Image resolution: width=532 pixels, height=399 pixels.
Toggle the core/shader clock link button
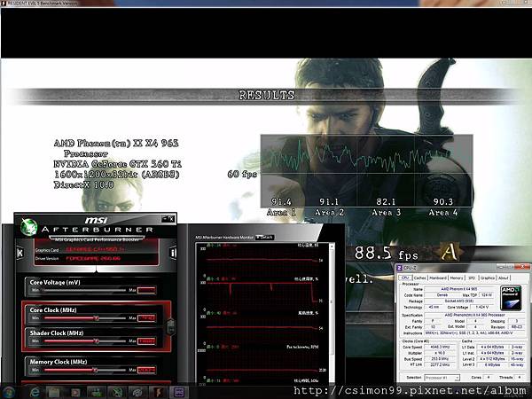click(170, 326)
